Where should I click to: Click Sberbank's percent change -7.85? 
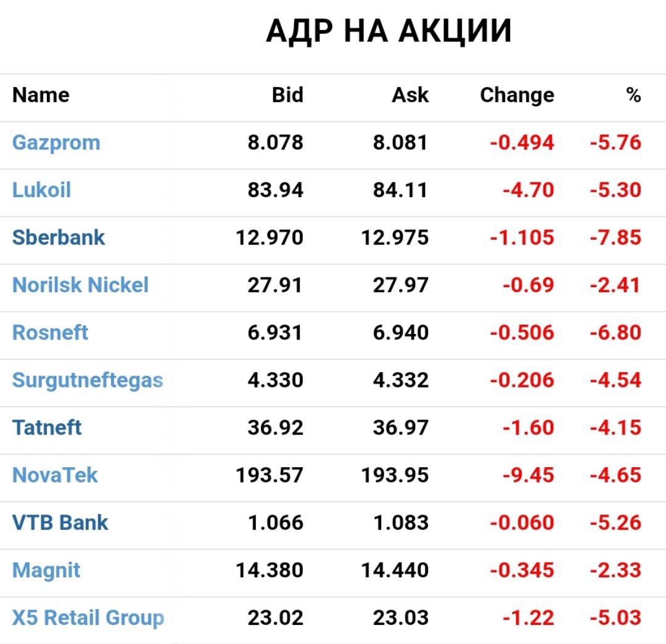pyautogui.click(x=615, y=237)
